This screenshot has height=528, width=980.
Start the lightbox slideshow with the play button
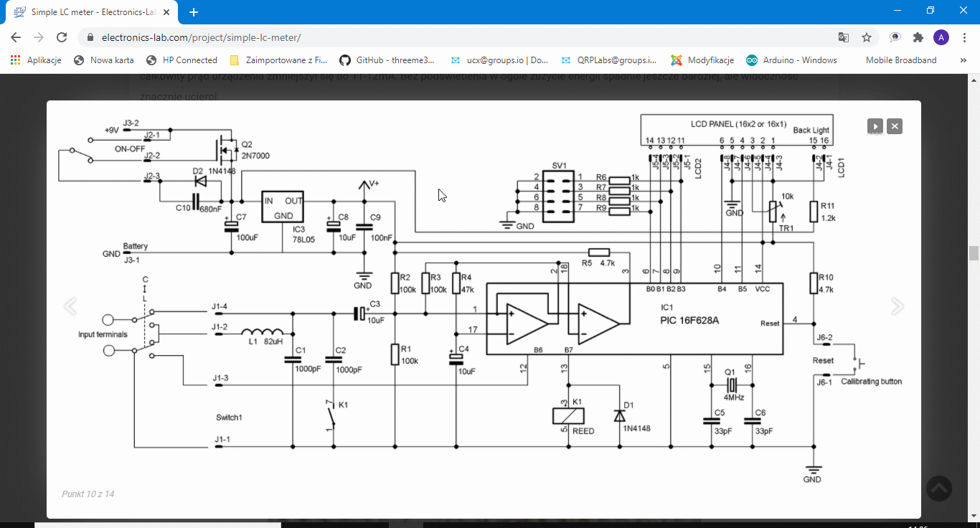pyautogui.click(x=875, y=127)
